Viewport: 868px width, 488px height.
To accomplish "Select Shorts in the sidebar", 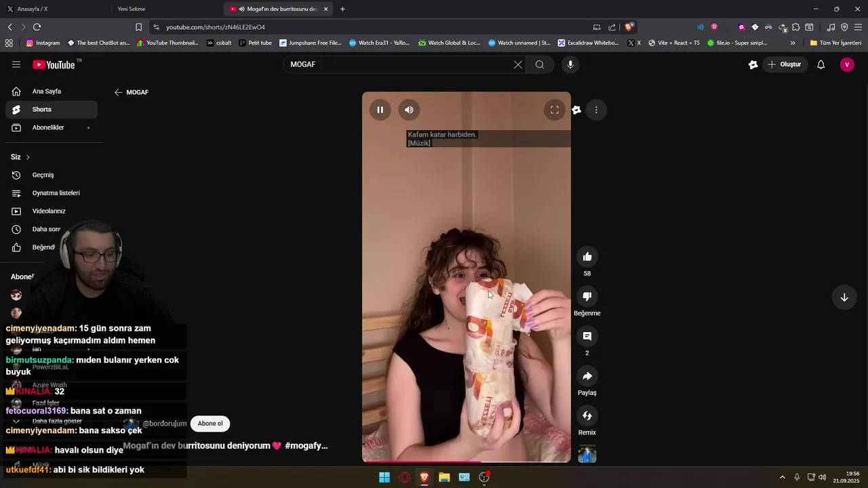I will pyautogui.click(x=52, y=109).
